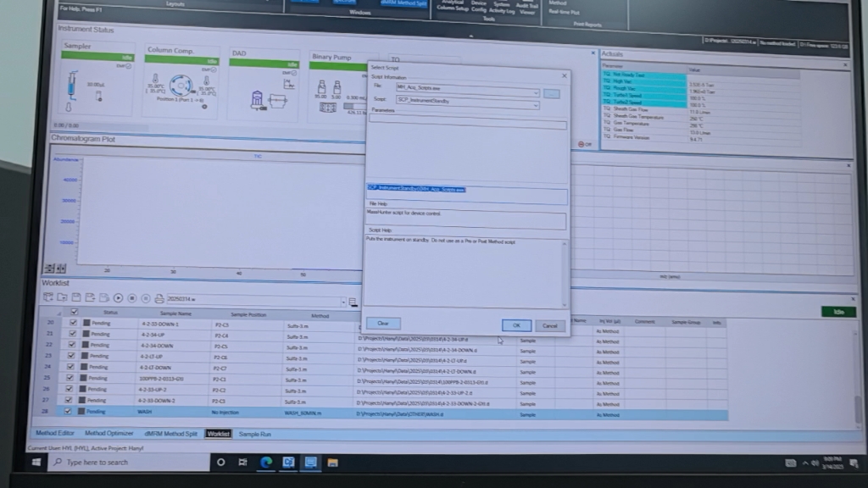The height and width of the screenshot is (488, 868).
Task: Click the Sampler syringe icon
Action: [x=72, y=85]
